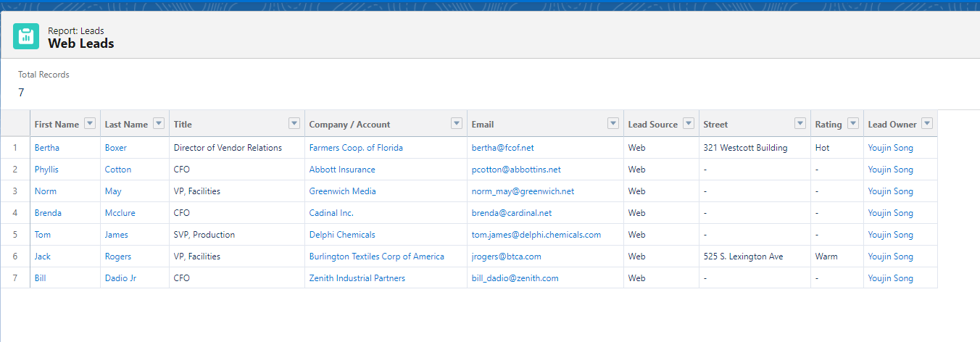Open lead last name Dadio Jr

tap(120, 278)
